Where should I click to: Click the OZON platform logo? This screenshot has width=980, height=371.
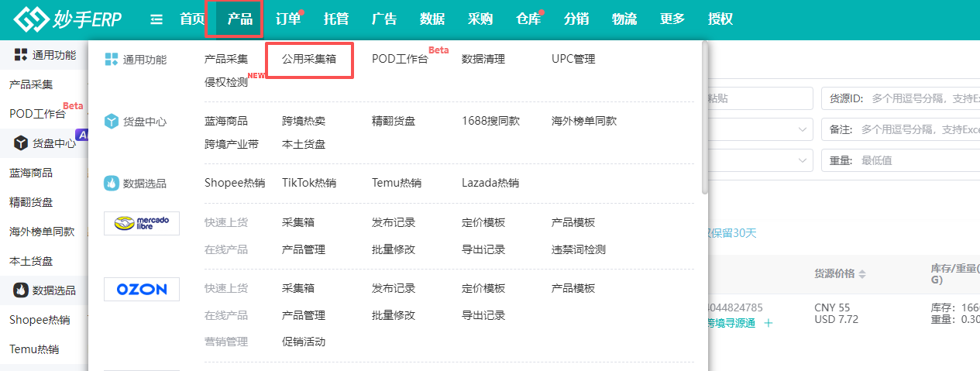pos(142,289)
